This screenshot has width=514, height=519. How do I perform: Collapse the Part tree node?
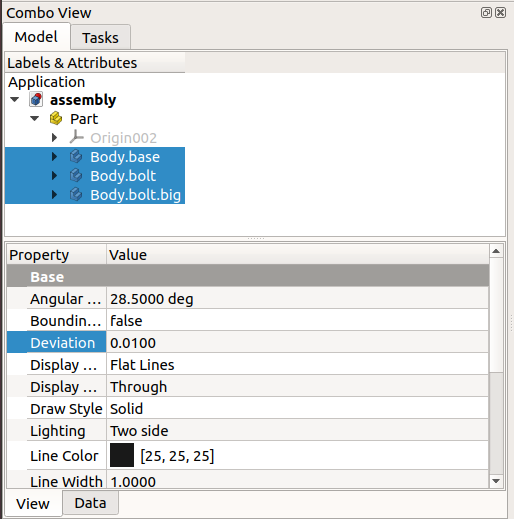pos(35,118)
